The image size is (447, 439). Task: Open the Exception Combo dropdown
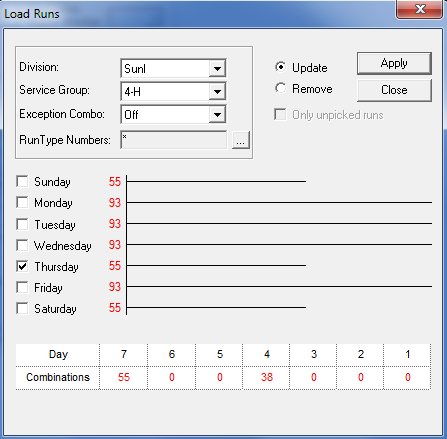(x=217, y=115)
